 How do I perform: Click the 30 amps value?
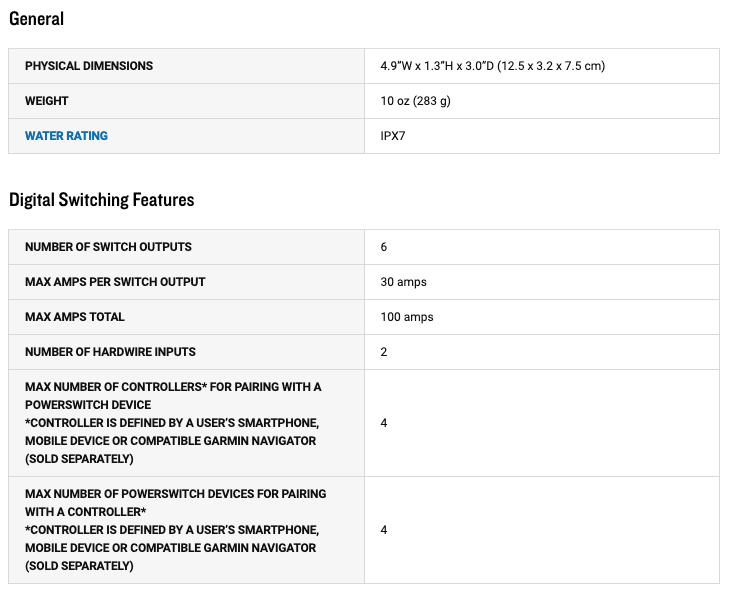[403, 282]
